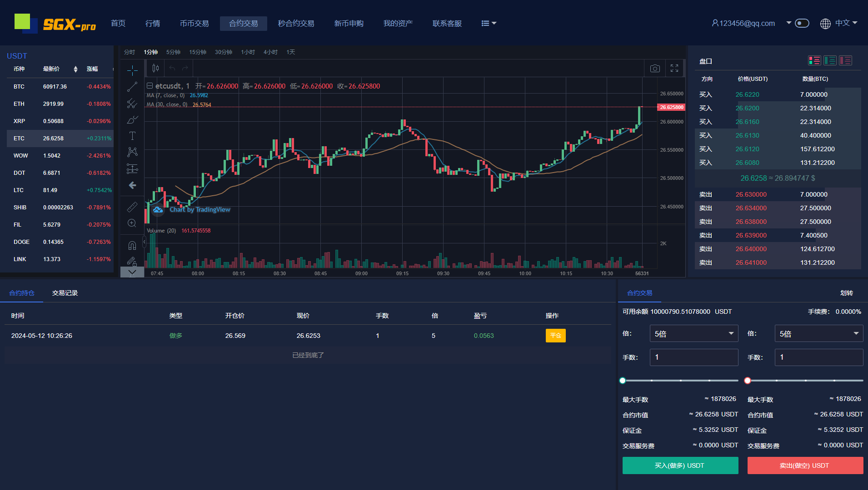Select the zoom in tool
868x490 pixels.
click(x=132, y=223)
